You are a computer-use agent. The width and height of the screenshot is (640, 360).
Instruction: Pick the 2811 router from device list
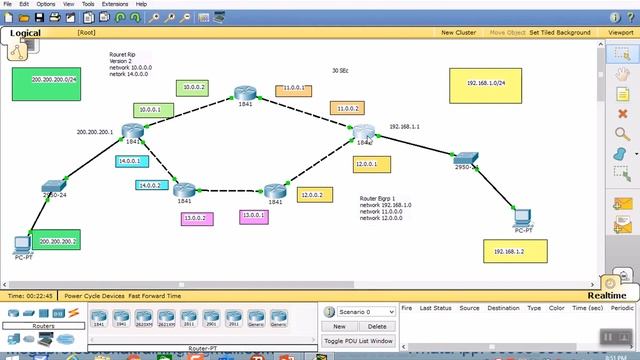tap(189, 318)
